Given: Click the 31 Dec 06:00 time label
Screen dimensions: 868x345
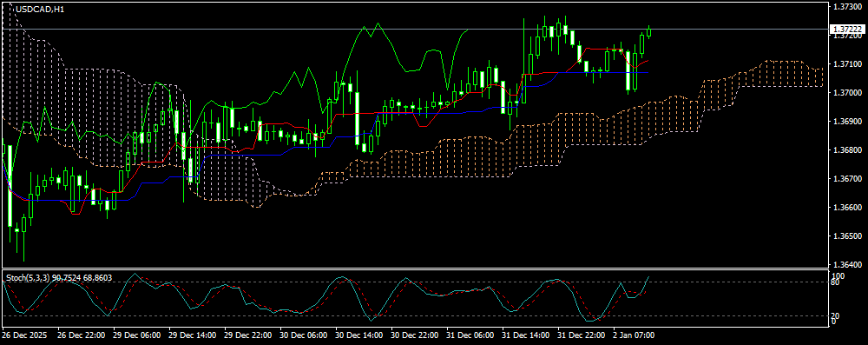Looking at the screenshot, I should tap(470, 335).
